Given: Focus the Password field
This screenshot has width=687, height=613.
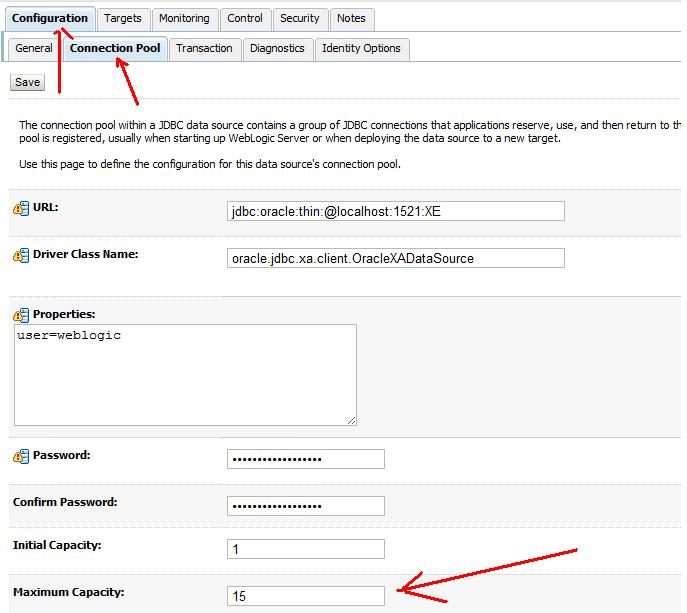Looking at the screenshot, I should click(x=306, y=459).
